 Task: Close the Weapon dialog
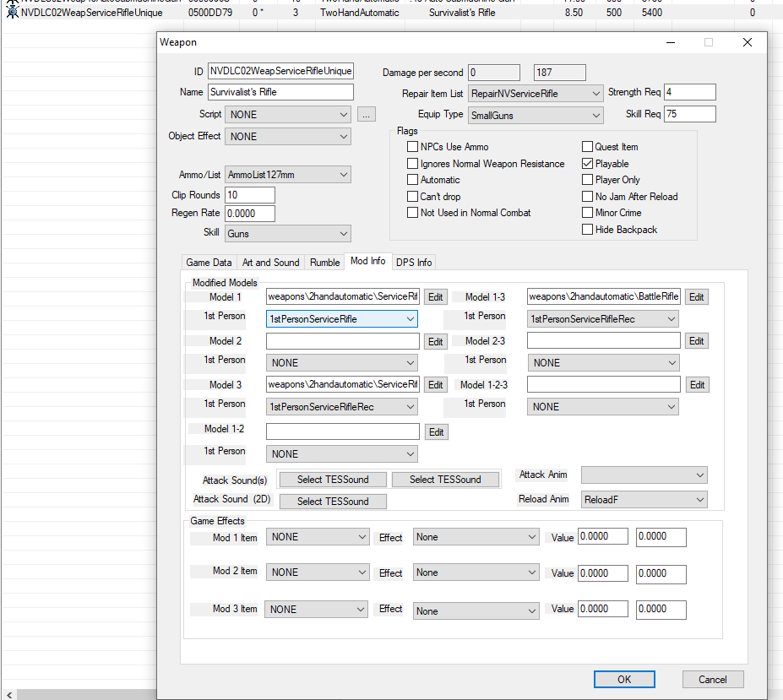(748, 42)
